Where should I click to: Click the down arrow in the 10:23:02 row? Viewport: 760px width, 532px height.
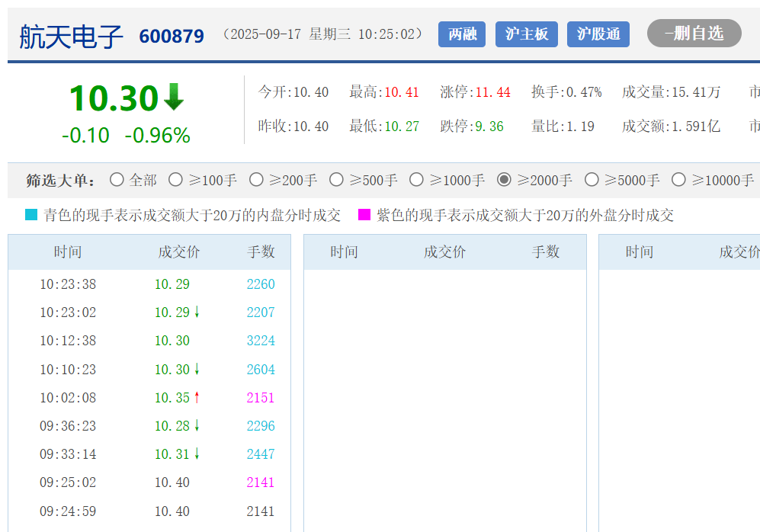[x=197, y=312]
